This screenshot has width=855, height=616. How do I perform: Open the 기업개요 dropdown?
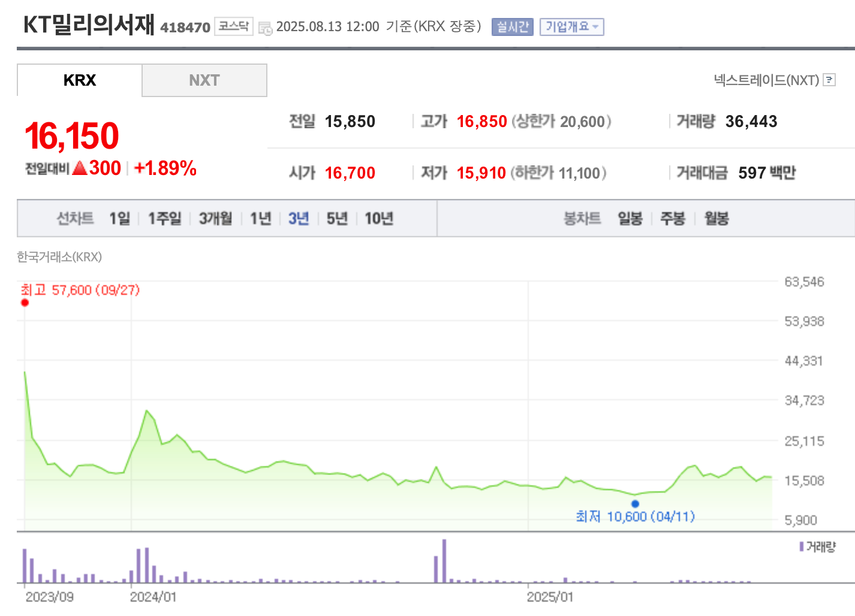point(571,27)
